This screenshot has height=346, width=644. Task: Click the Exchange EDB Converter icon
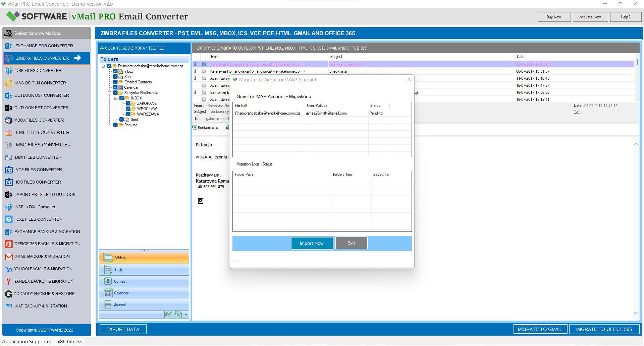click(x=9, y=46)
